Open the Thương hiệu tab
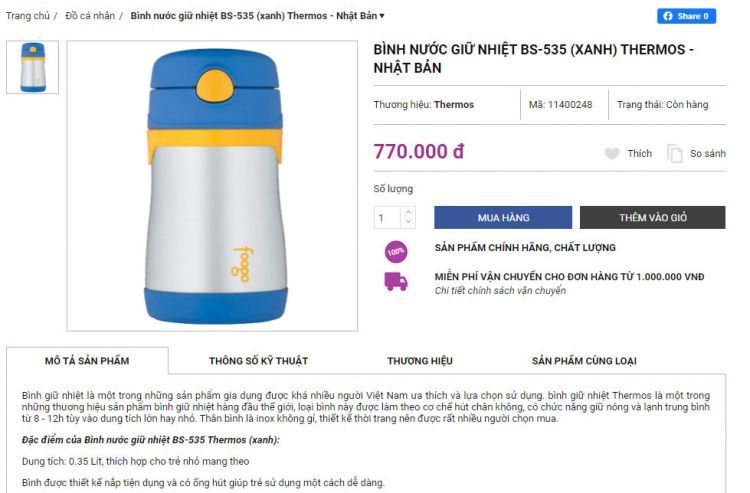Viewport: 750px width, 493px height. [x=420, y=361]
